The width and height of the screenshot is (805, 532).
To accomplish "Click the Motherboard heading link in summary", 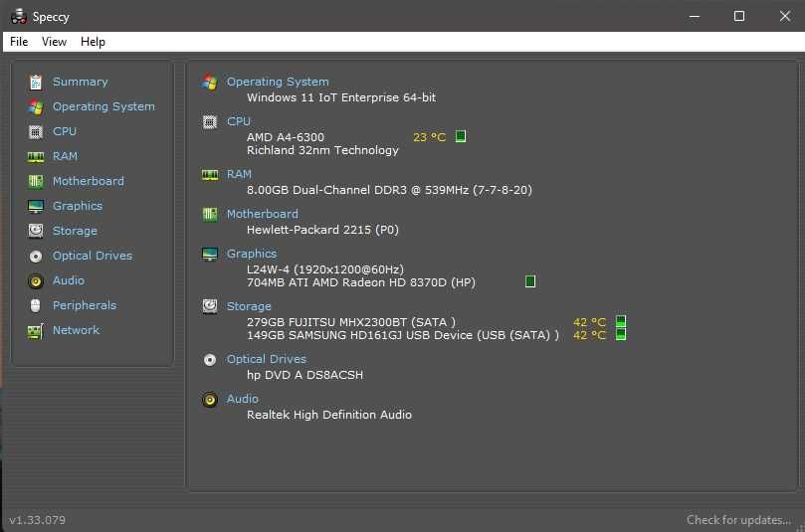I will click(263, 214).
